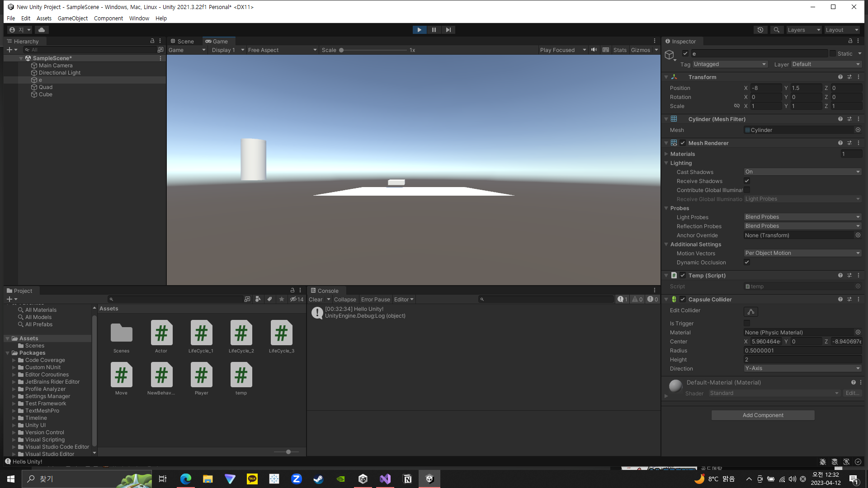
Task: Click the Add Component button
Action: coord(763,415)
